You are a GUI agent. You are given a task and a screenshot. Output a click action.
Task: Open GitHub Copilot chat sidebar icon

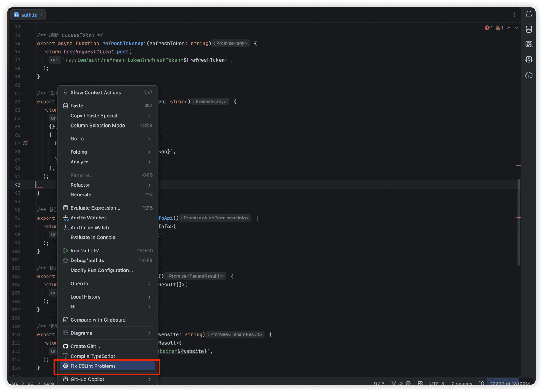point(529,59)
